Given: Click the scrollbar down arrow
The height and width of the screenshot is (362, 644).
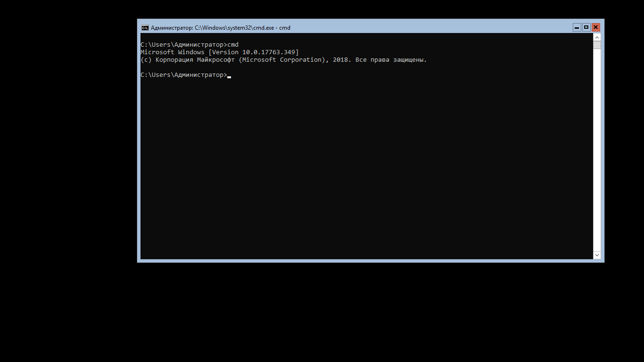Looking at the screenshot, I should point(597,255).
